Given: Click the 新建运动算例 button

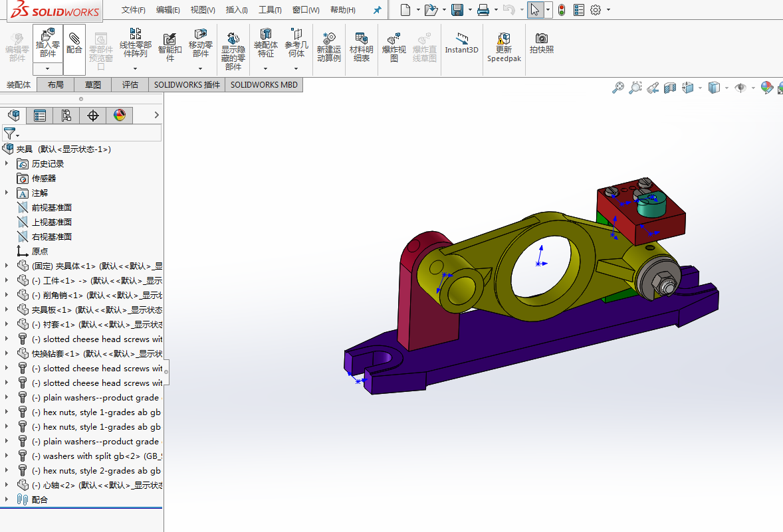Looking at the screenshot, I should click(328, 47).
